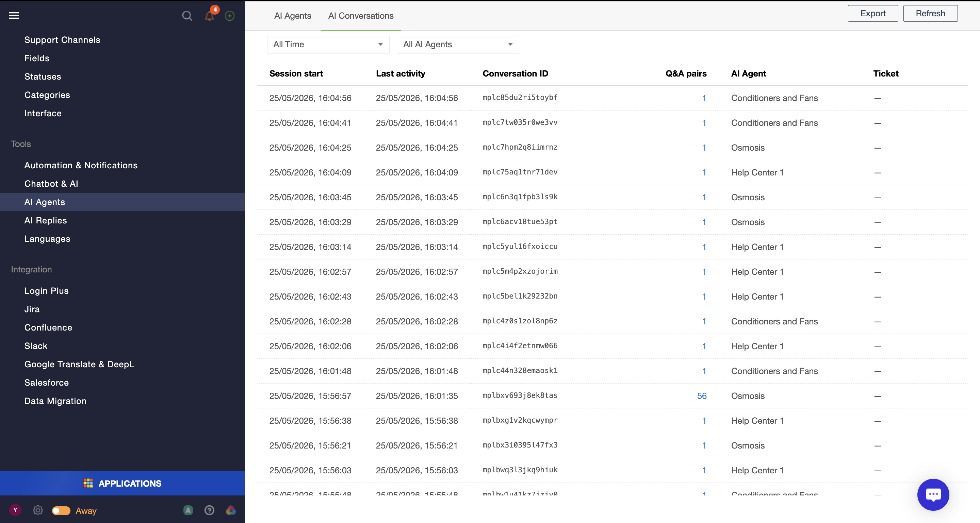980x523 pixels.
Task: Click the Session start column header
Action: tap(296, 73)
